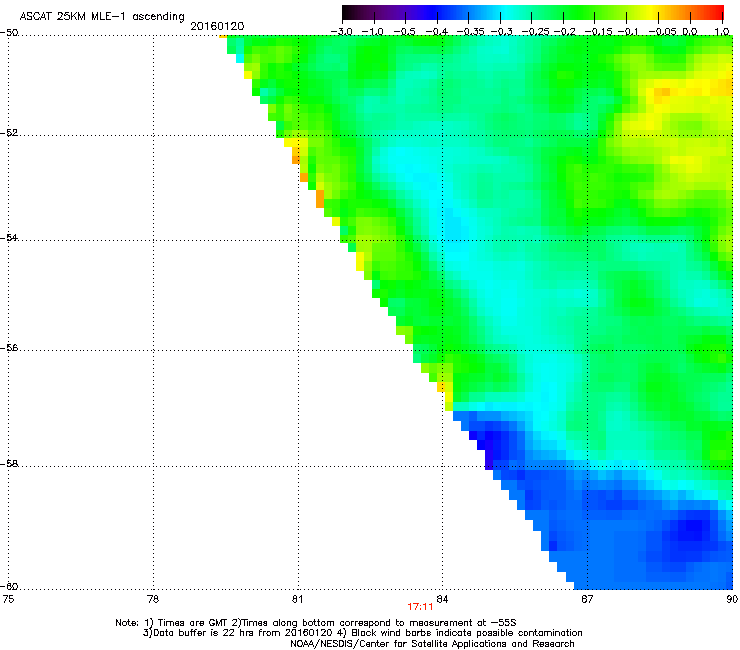Screen dimensions: 740x650
Task: Click the -3.0 colorbar label
Action: [x=341, y=32]
